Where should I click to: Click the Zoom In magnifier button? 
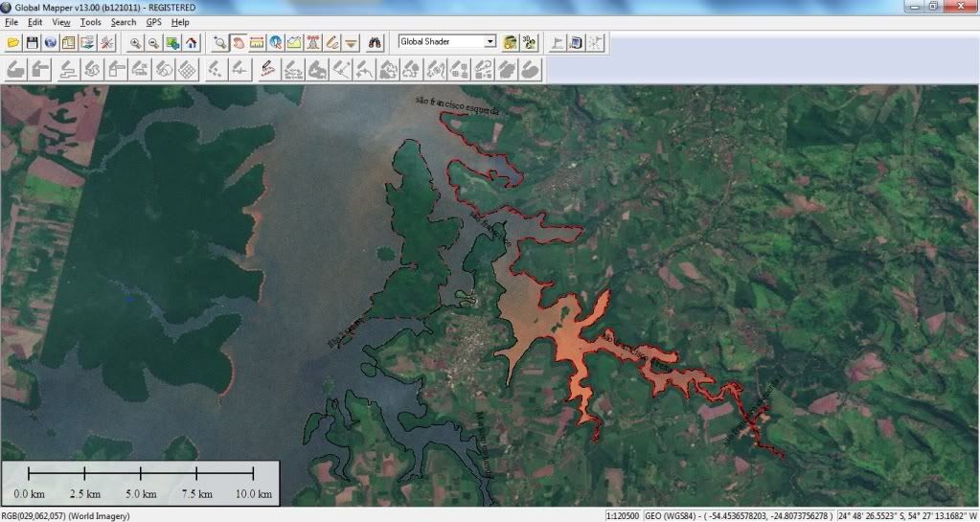coord(136,42)
